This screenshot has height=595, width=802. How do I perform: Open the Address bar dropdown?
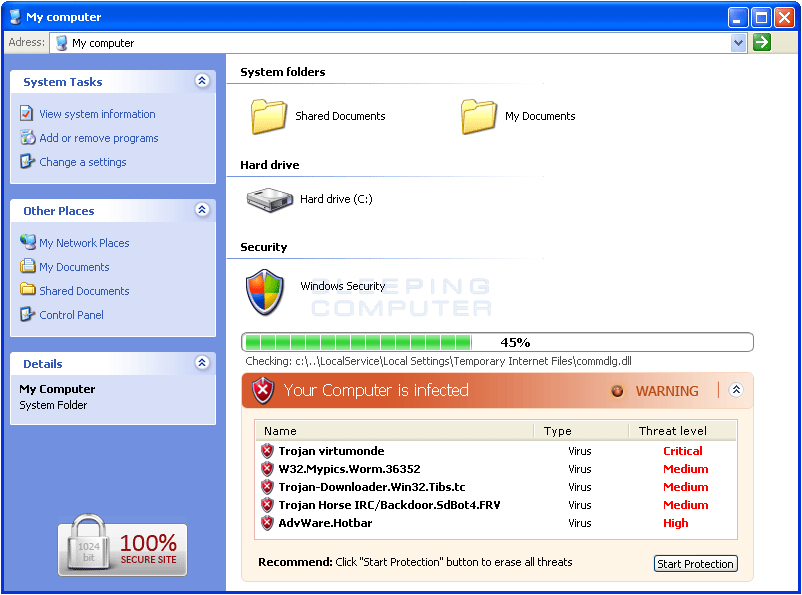[739, 42]
